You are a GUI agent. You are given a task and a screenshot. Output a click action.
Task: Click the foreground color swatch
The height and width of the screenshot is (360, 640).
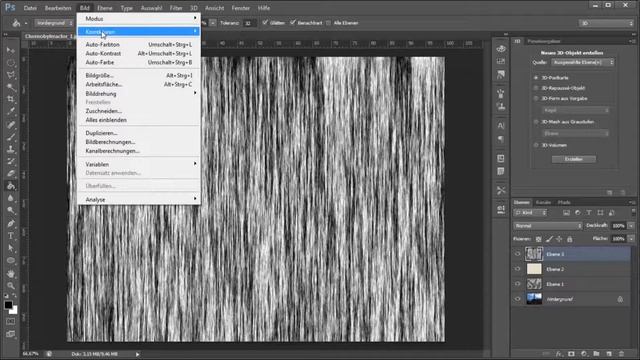(x=8, y=304)
